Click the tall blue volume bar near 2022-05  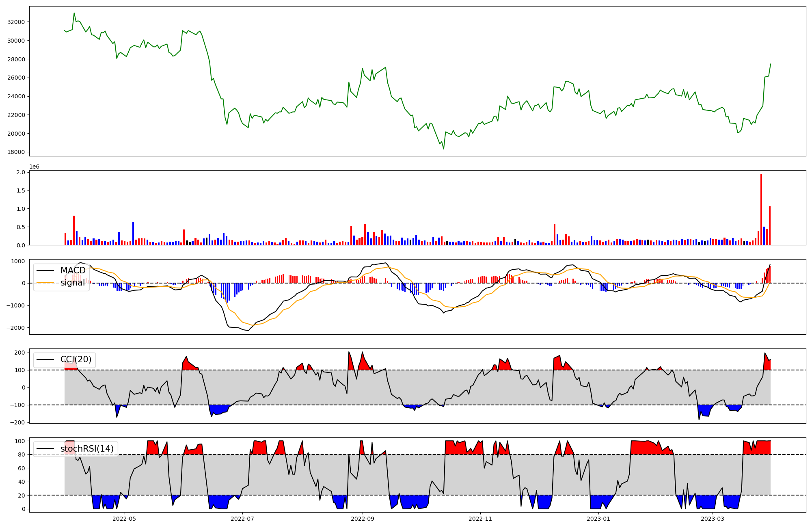pos(133,234)
